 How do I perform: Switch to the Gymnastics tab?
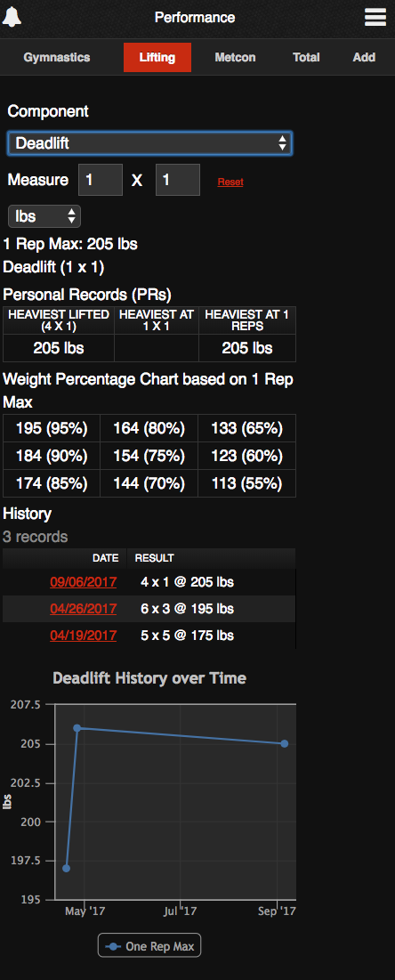coord(57,58)
